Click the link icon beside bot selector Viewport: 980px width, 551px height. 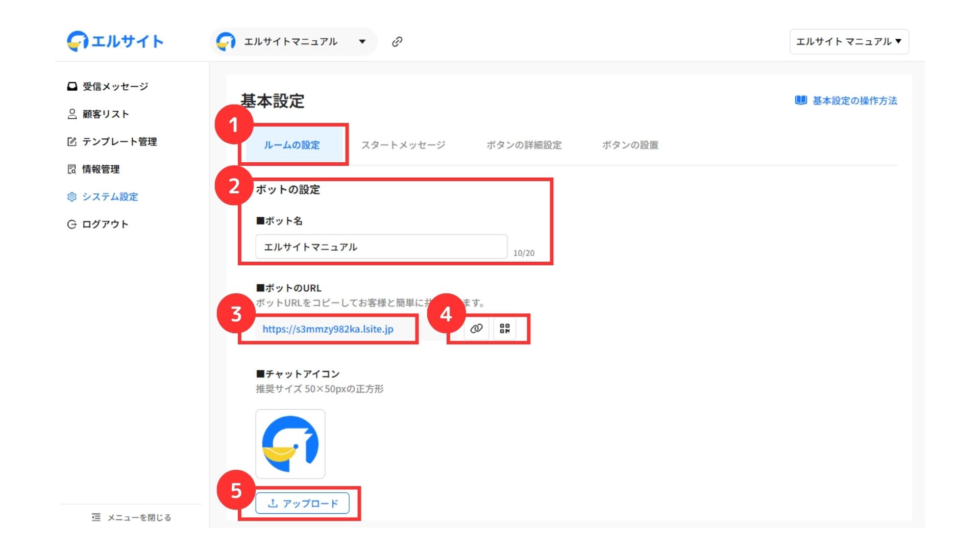coord(397,42)
